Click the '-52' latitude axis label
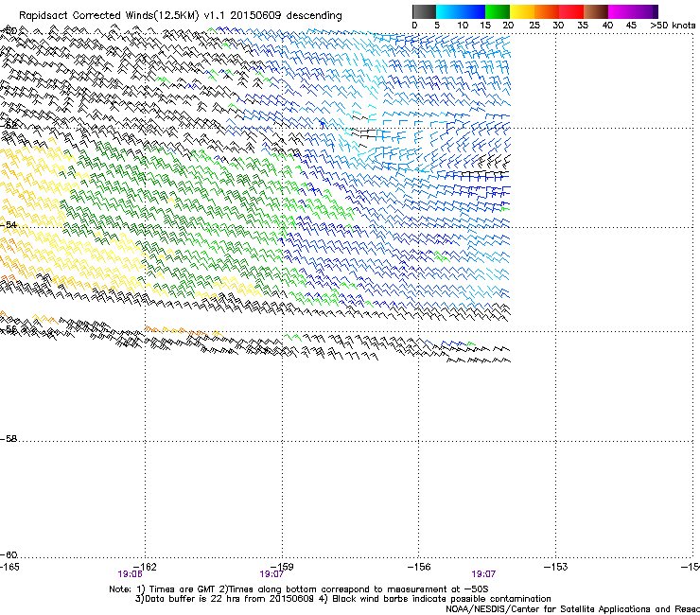The image size is (700, 615). (9, 125)
